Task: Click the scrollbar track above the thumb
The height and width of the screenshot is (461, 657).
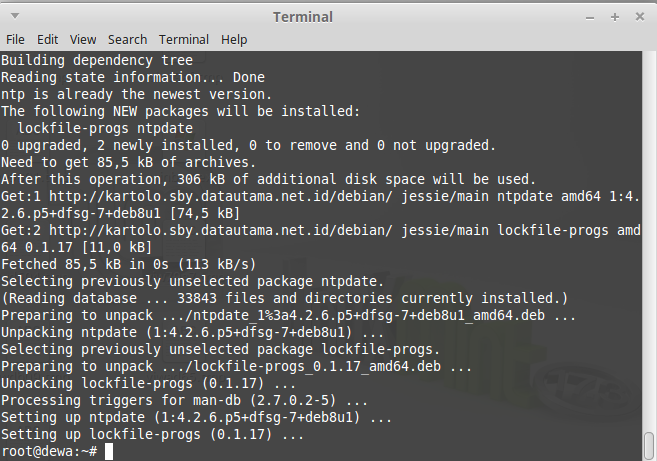Action: [649, 241]
